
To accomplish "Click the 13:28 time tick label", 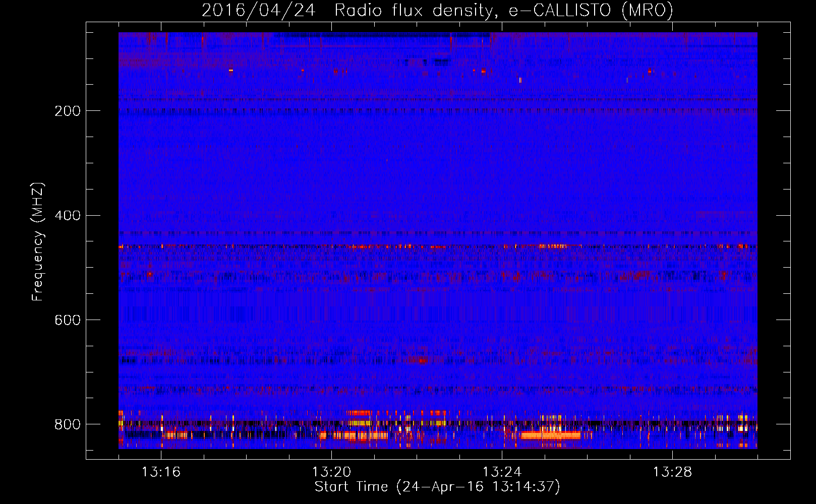I will tap(672, 472).
